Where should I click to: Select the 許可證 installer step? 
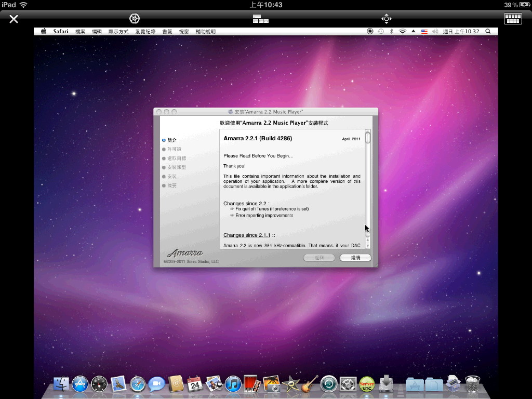pos(171,149)
